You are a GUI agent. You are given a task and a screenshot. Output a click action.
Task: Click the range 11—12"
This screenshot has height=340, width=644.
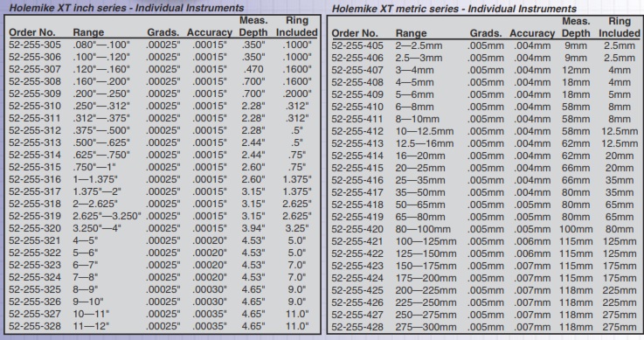coord(91,326)
